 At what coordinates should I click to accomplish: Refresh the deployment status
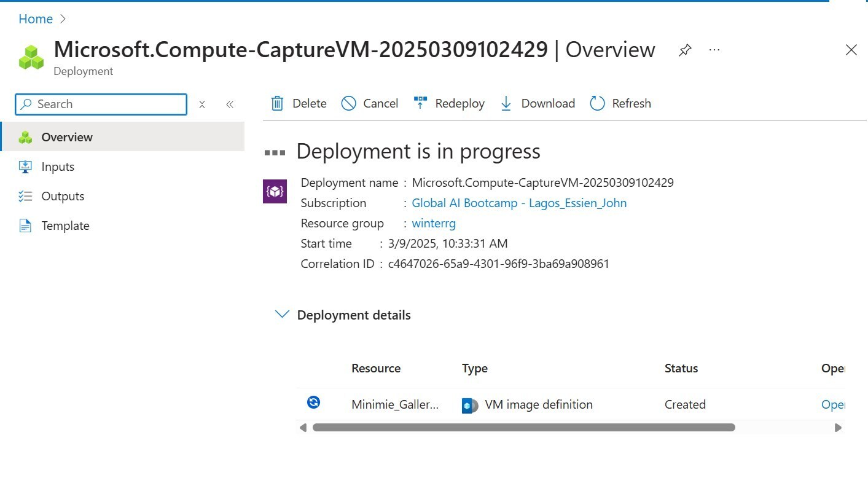620,103
